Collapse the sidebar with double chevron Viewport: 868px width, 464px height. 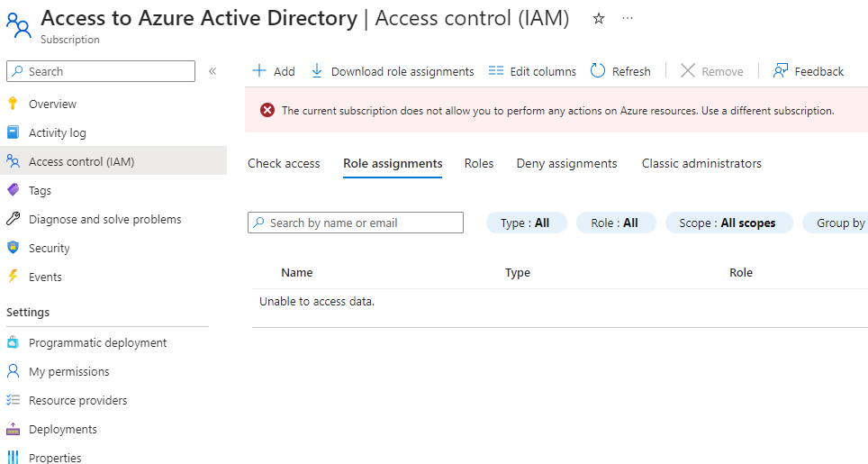coord(212,71)
